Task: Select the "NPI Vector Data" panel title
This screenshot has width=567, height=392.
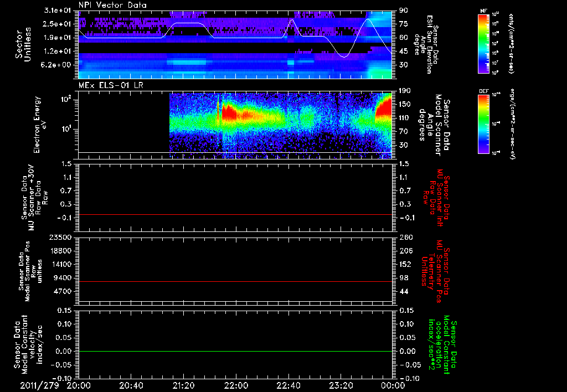Action: [112, 5]
